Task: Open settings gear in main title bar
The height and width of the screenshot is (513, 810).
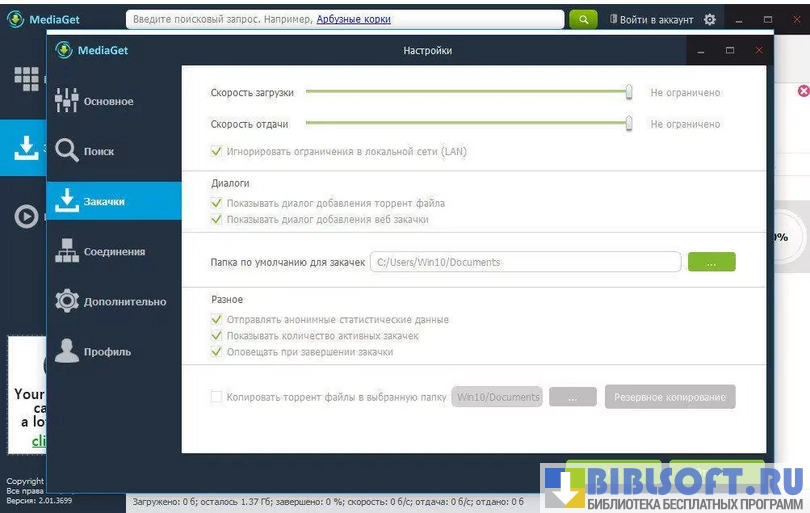Action: pyautogui.click(x=710, y=19)
